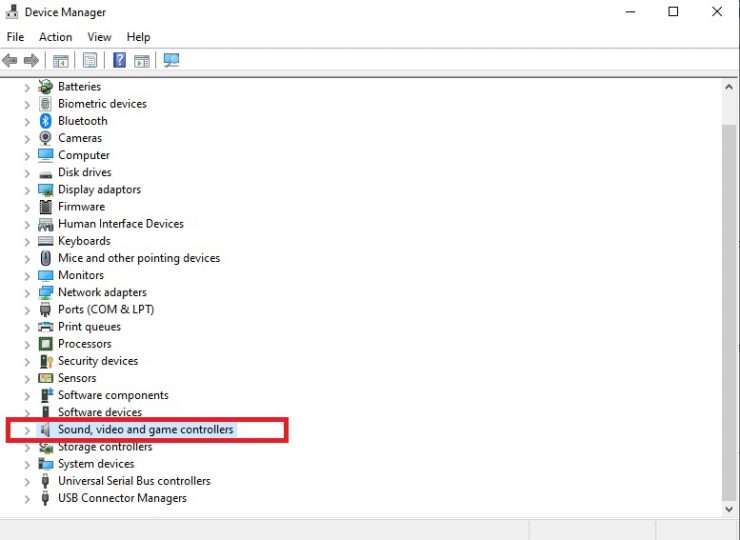Select the Monitors tree item text
Image resolution: width=740 pixels, height=540 pixels.
pos(81,275)
